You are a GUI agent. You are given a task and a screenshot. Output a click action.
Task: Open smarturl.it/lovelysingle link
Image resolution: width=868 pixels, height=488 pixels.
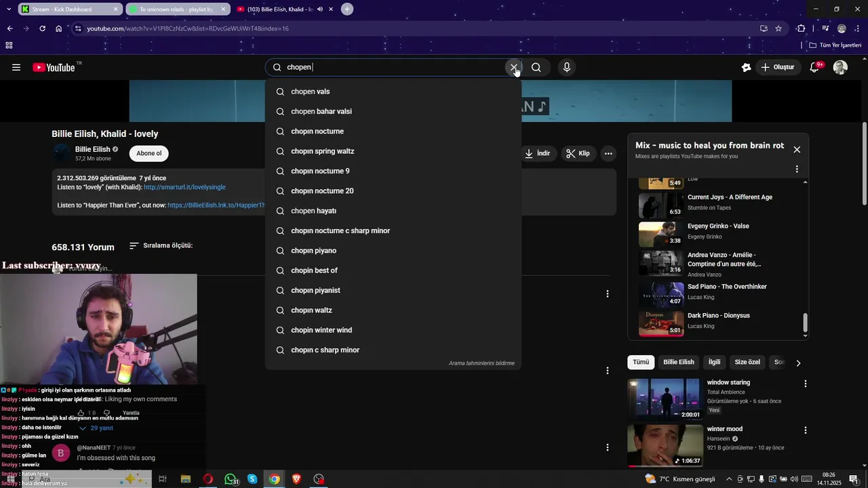click(x=184, y=187)
